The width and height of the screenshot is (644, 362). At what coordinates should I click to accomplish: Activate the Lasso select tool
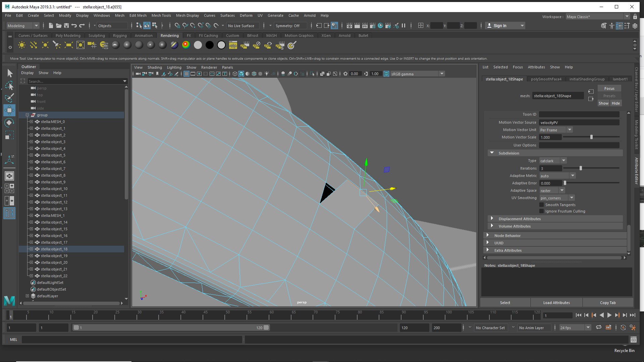point(10,85)
